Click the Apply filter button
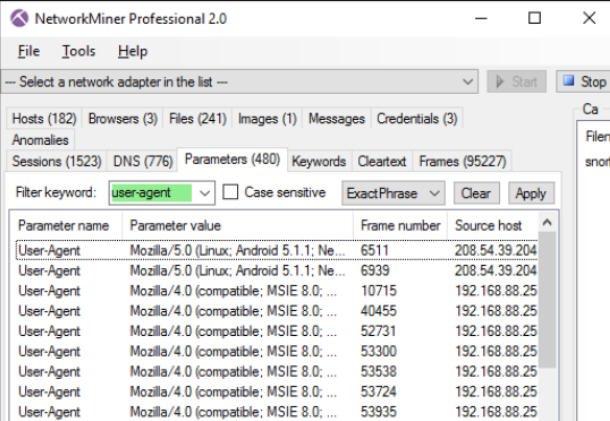610x421 pixels. 531,193
